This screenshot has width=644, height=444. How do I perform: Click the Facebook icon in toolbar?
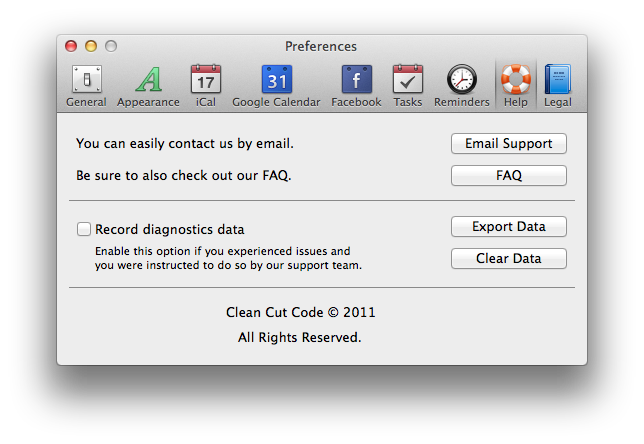coord(356,79)
